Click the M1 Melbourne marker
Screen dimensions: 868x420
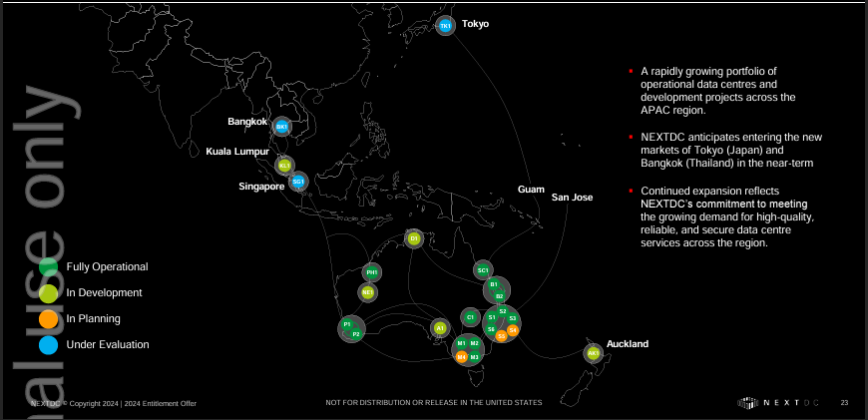point(461,343)
